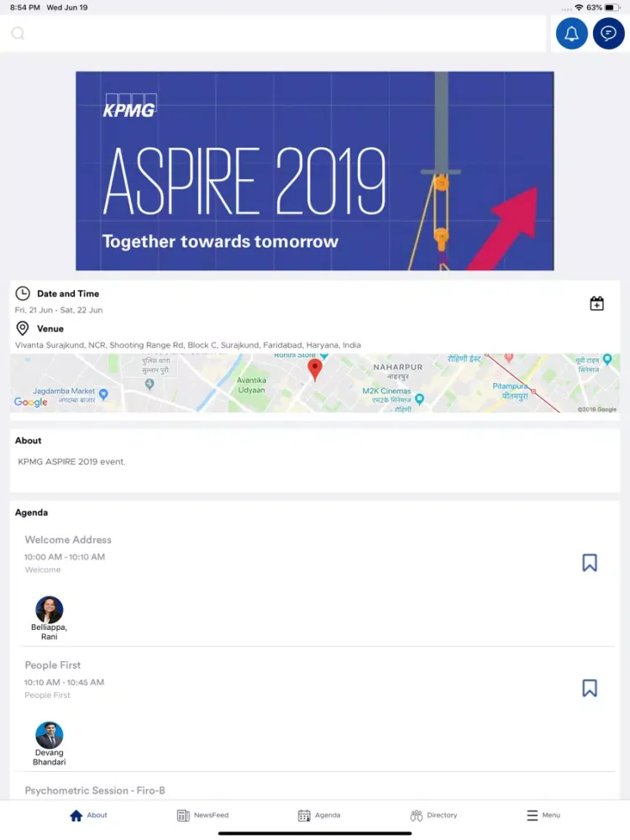
Task: Tap the M2K Cinemas map marker
Action: pos(419,398)
